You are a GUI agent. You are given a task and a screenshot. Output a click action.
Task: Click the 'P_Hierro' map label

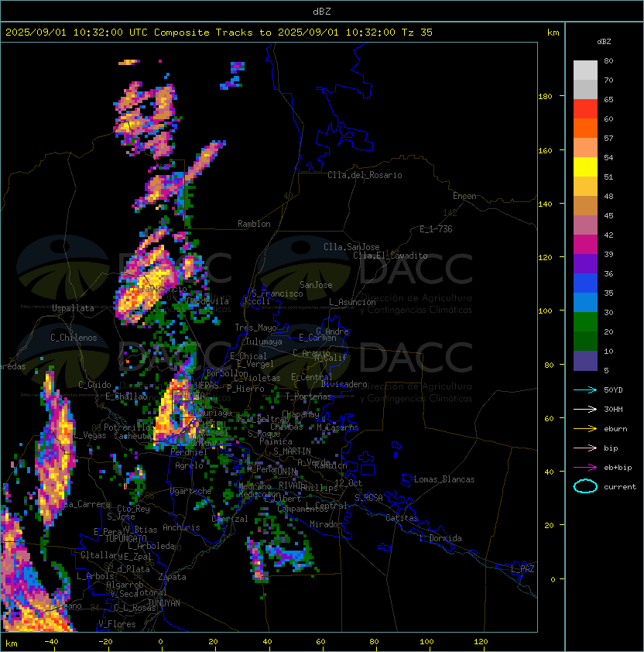coord(245,389)
